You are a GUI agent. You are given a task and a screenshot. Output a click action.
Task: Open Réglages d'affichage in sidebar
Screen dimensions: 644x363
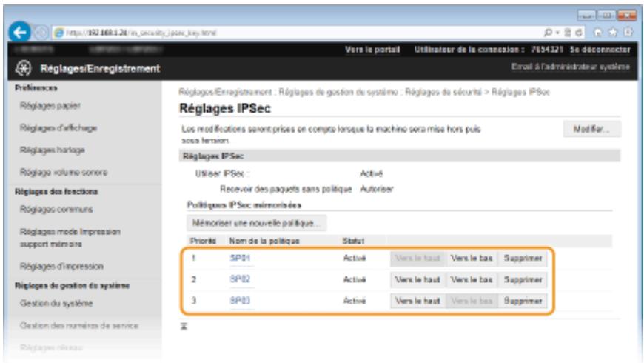click(58, 128)
